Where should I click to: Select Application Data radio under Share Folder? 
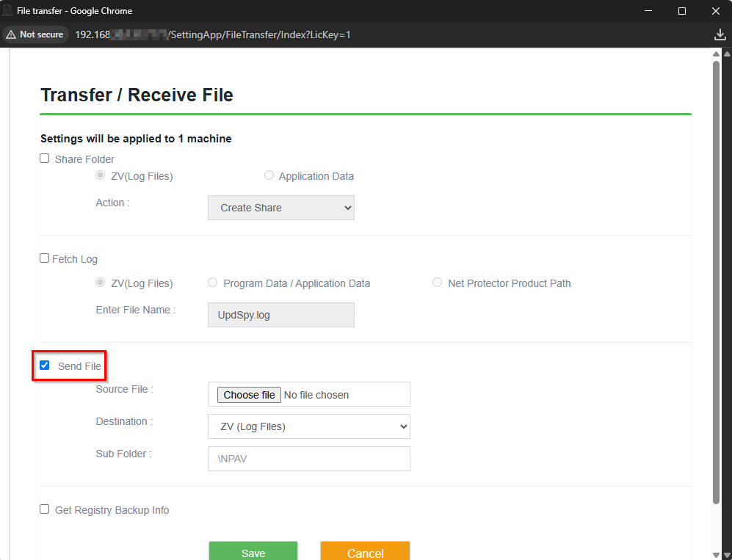coord(269,175)
